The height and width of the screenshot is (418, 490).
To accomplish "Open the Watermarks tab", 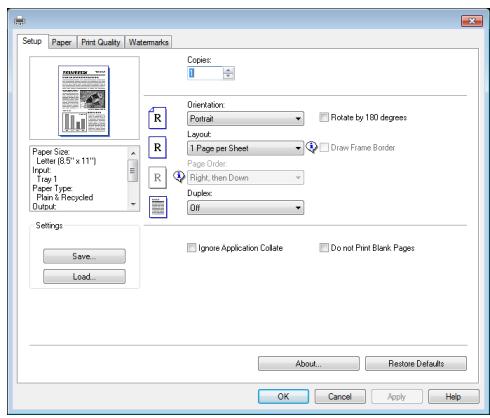I will [148, 42].
